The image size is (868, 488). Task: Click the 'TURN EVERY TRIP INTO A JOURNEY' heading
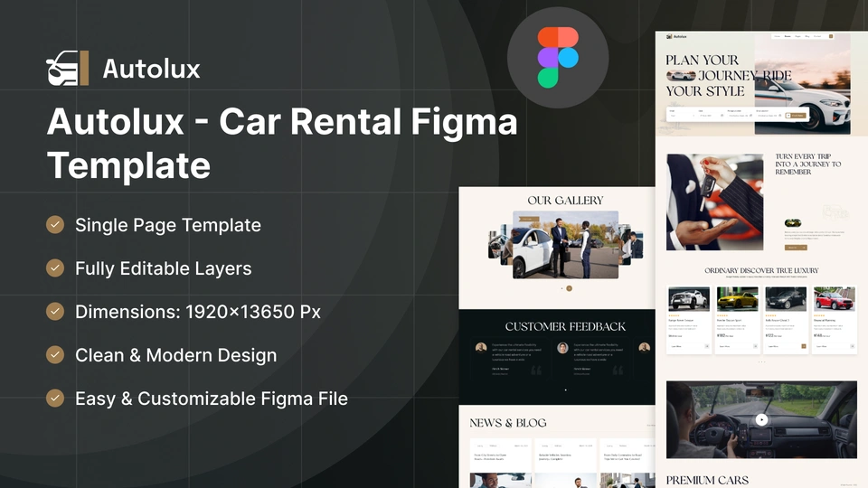pyautogui.click(x=807, y=164)
